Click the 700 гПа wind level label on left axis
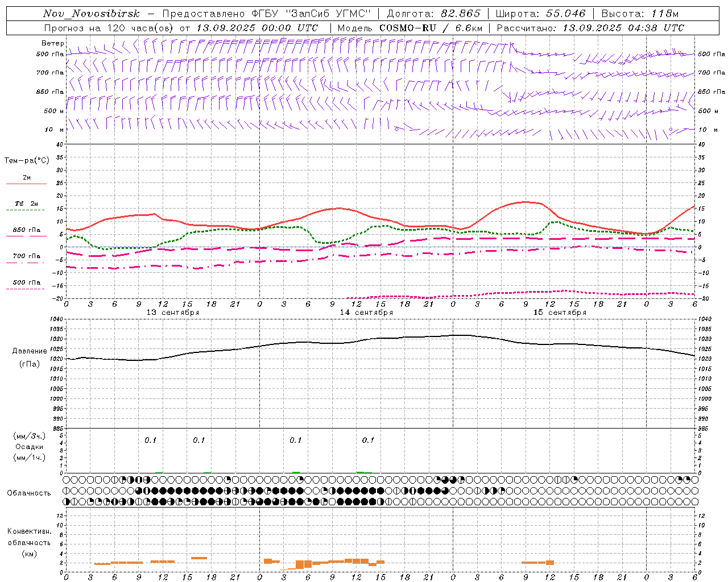 click(x=50, y=73)
